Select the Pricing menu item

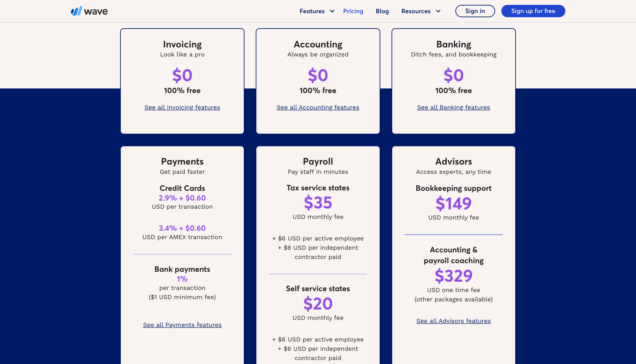pos(353,11)
